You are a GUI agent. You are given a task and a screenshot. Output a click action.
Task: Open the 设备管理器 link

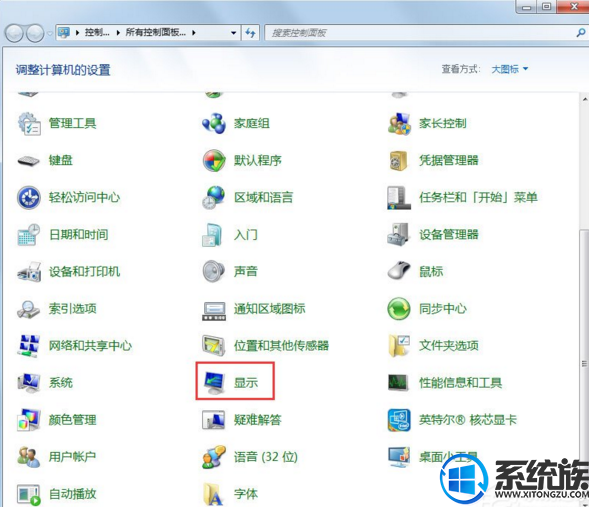pos(449,234)
